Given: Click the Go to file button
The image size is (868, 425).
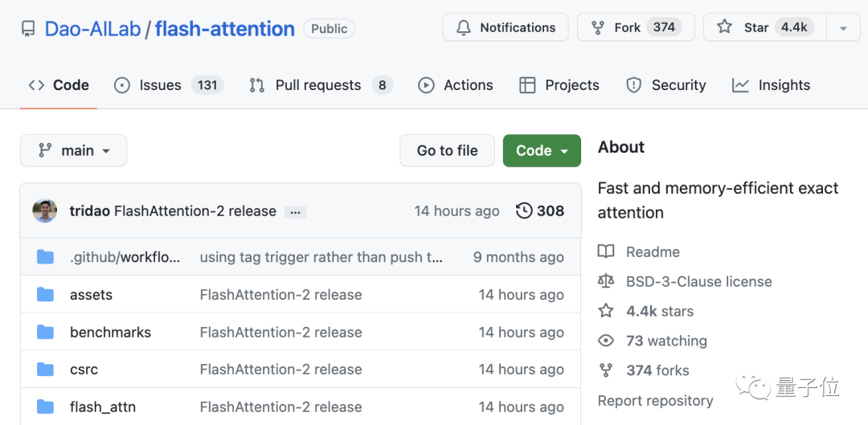Looking at the screenshot, I should 447,150.
